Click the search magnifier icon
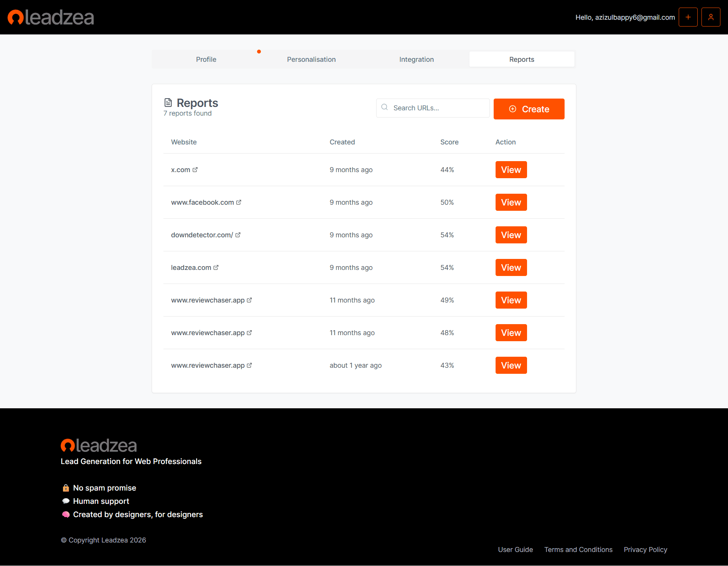Viewport: 728px width, 566px height. 384,107
